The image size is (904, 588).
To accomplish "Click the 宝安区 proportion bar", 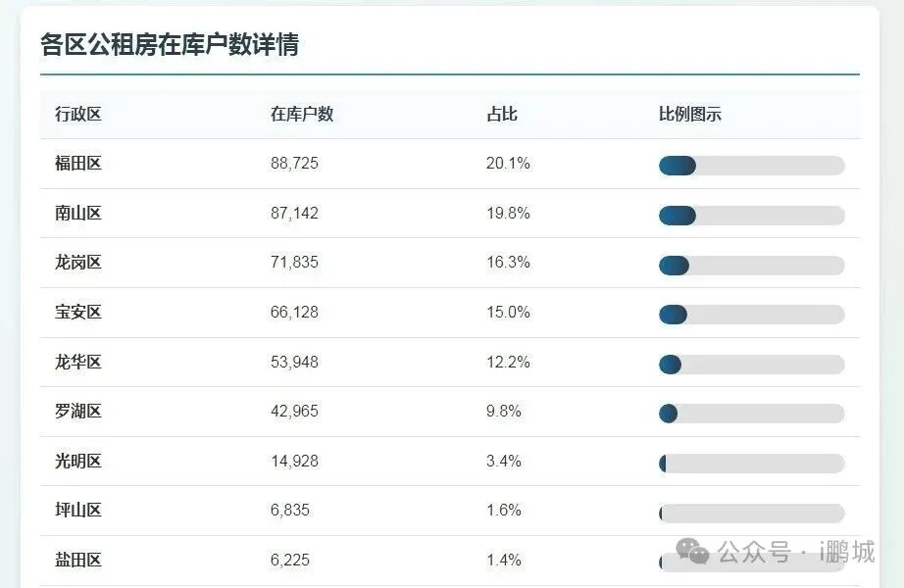I will pyautogui.click(x=752, y=315).
